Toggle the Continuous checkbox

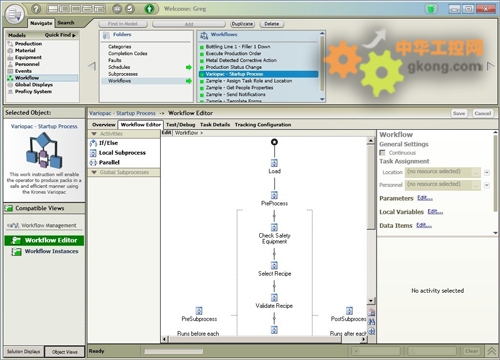tap(382, 153)
